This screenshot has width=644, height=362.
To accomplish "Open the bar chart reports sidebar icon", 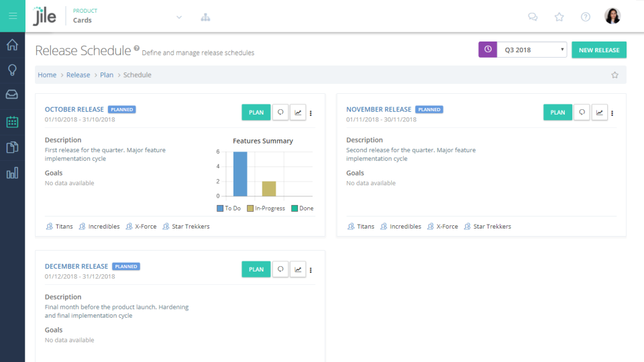I will (x=12, y=174).
